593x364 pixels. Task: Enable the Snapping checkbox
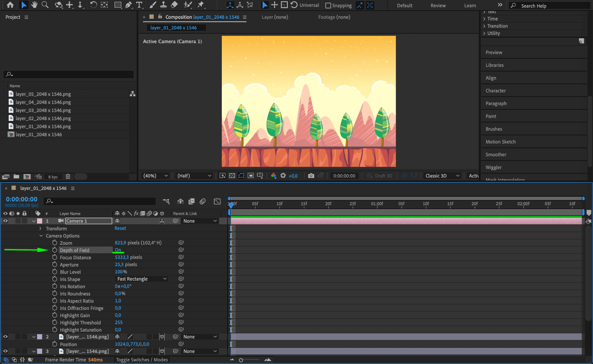328,6
